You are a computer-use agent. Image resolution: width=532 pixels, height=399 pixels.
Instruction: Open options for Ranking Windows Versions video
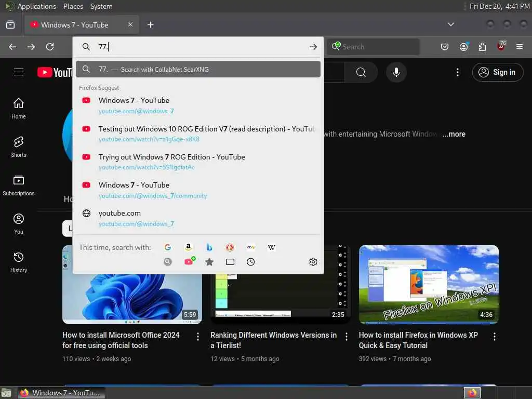pyautogui.click(x=347, y=336)
